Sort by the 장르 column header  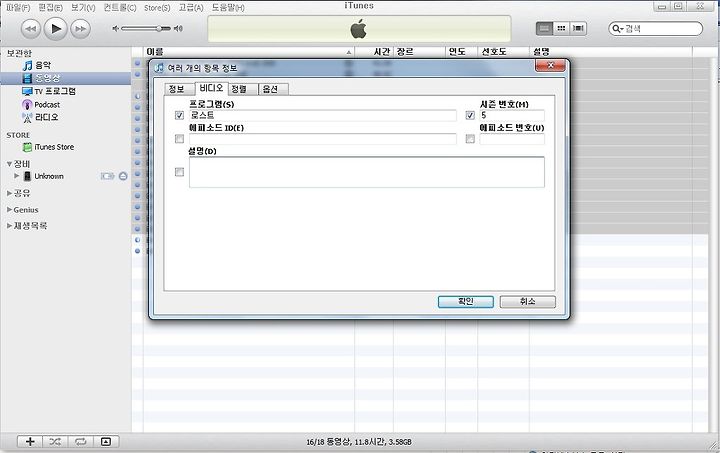pyautogui.click(x=419, y=52)
